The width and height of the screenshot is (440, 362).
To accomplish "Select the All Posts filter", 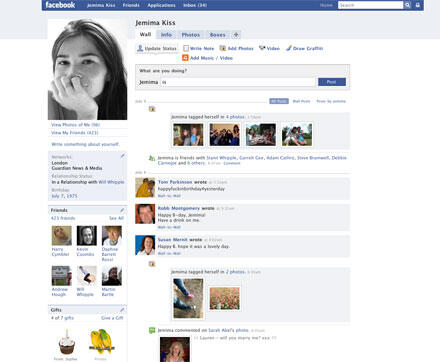I will (x=279, y=101).
